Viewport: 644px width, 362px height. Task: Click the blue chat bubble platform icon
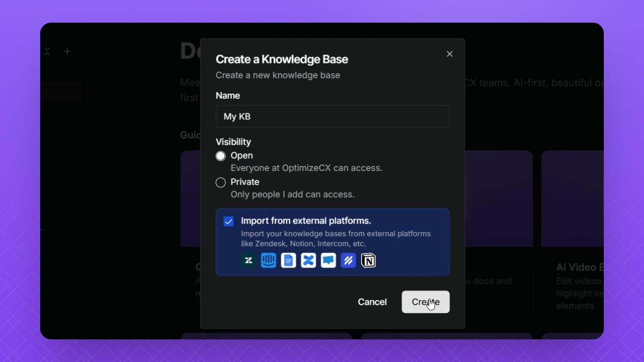coord(329,260)
